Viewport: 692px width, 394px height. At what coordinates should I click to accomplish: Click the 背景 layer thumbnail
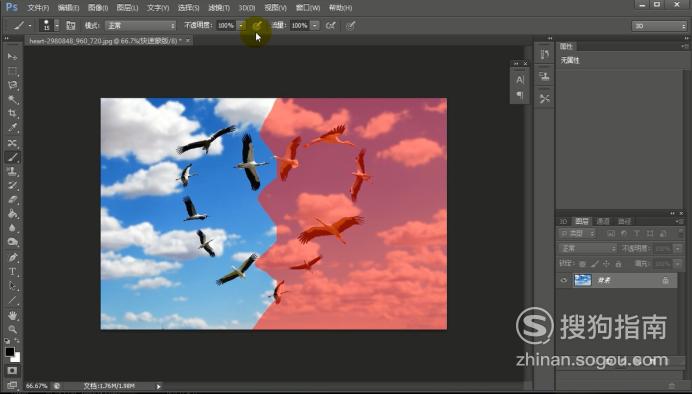[x=582, y=280]
